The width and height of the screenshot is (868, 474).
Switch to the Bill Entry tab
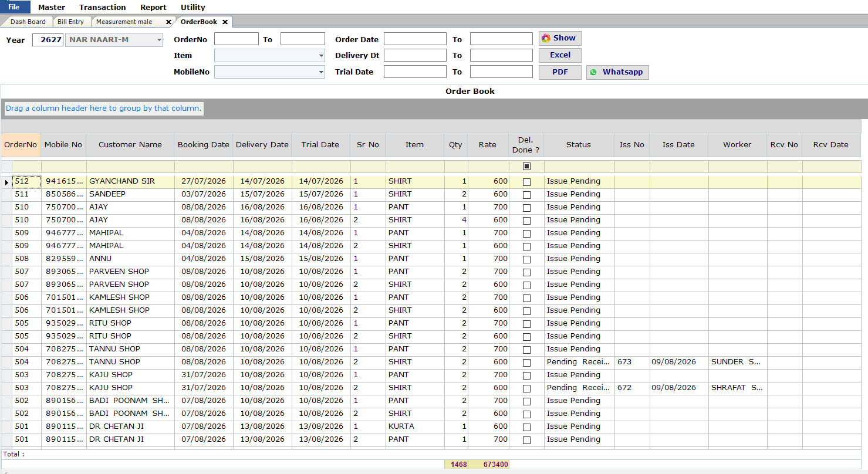pos(70,22)
